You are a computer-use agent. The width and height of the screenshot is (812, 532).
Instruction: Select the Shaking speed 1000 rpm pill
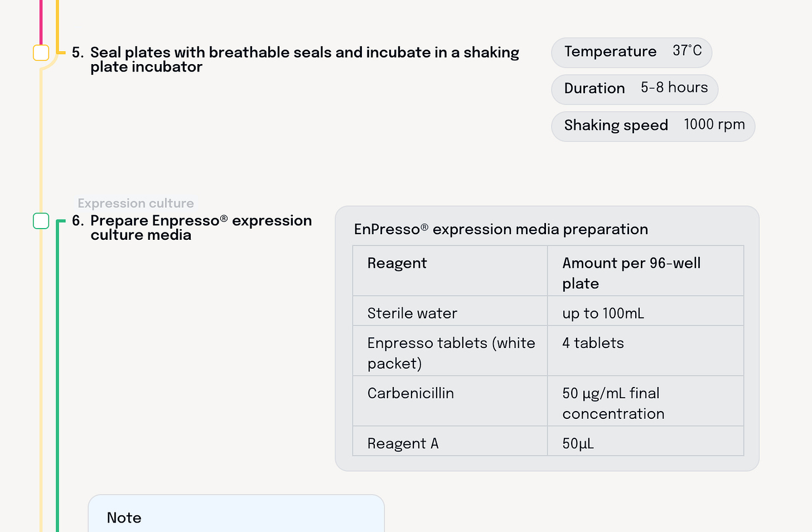tap(653, 125)
